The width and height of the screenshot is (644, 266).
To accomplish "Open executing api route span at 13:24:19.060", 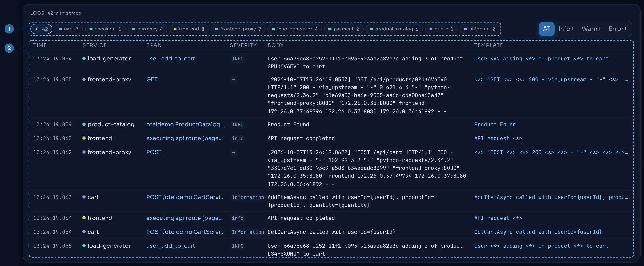I will pyautogui.click(x=184, y=138).
